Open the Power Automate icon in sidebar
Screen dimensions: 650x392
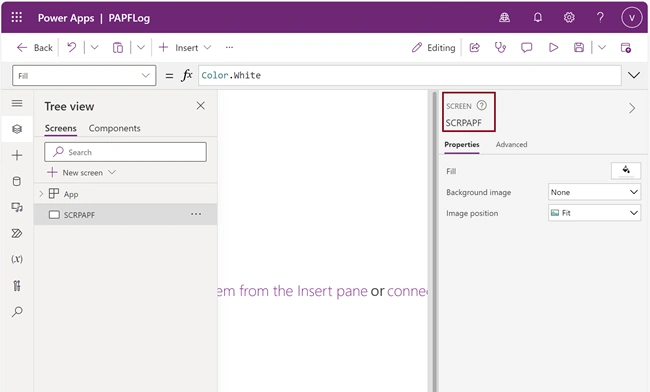point(17,233)
